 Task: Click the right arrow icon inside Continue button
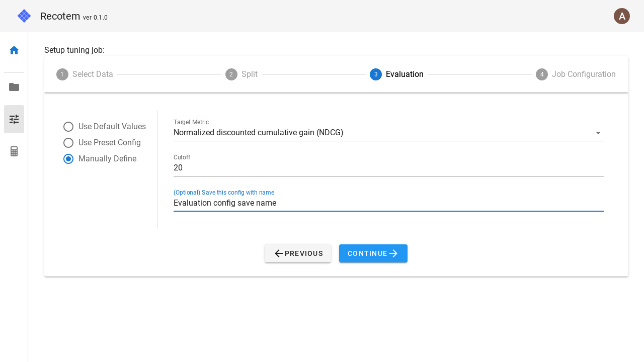pos(393,253)
